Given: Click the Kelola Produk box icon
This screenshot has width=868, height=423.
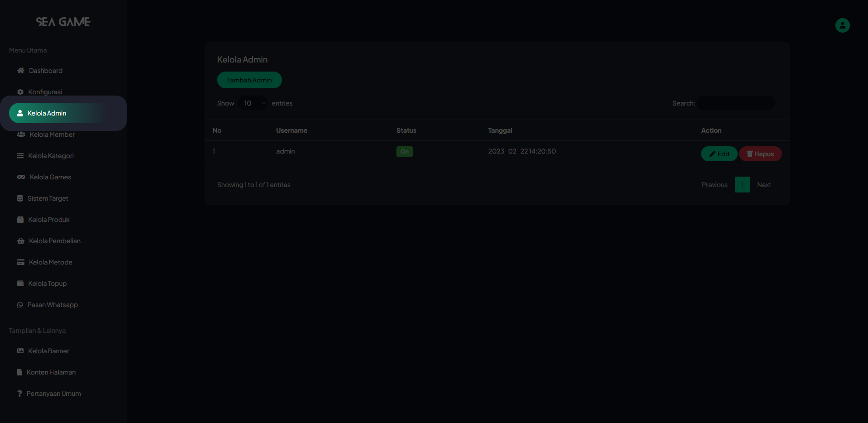Looking at the screenshot, I should [x=20, y=220].
